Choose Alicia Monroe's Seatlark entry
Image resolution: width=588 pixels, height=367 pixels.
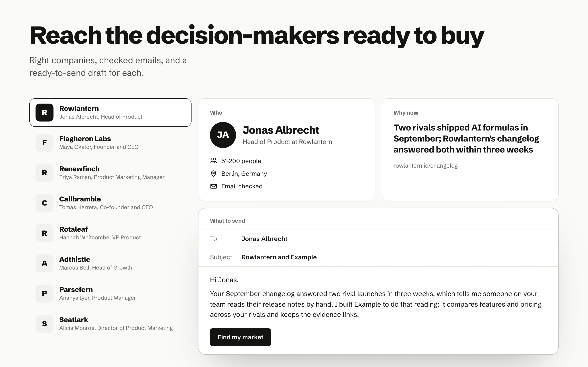tap(110, 324)
